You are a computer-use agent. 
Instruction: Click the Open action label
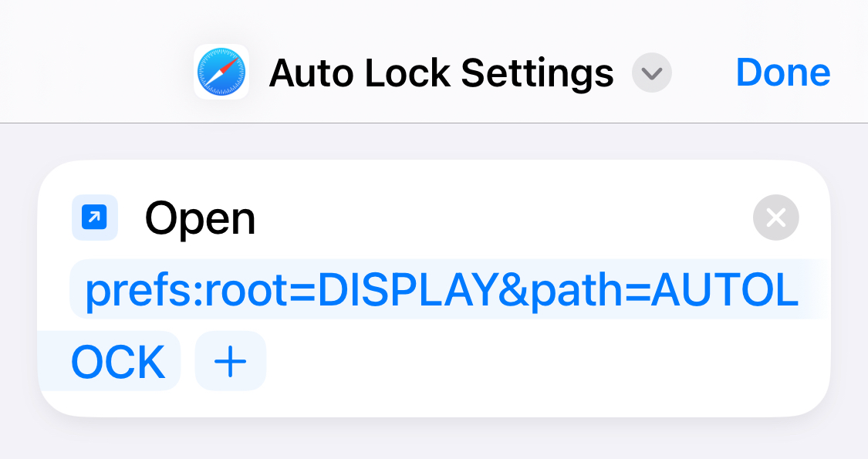tap(200, 219)
